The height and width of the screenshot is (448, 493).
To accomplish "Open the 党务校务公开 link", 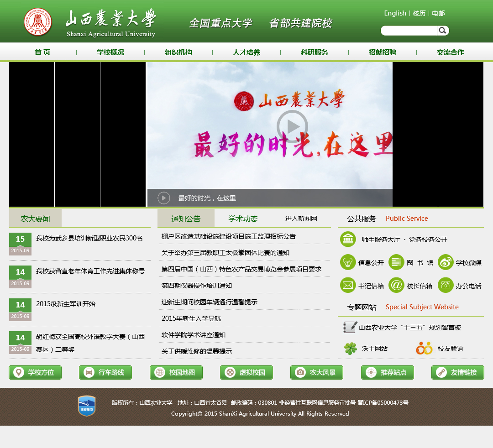I will pos(428,240).
